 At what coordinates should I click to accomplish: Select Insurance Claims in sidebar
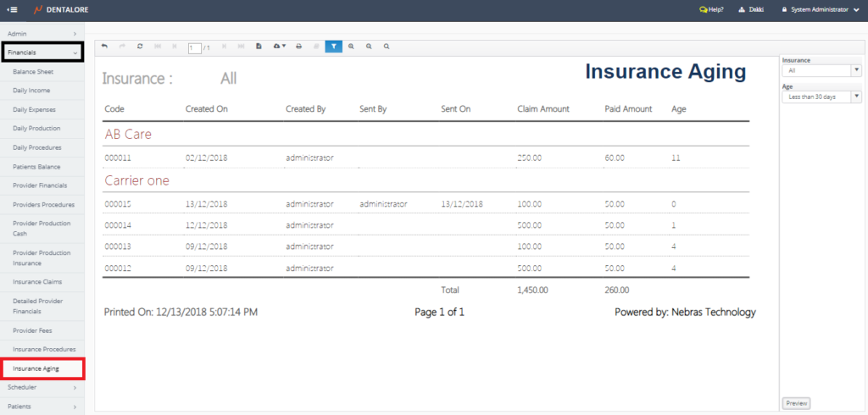pos(37,281)
